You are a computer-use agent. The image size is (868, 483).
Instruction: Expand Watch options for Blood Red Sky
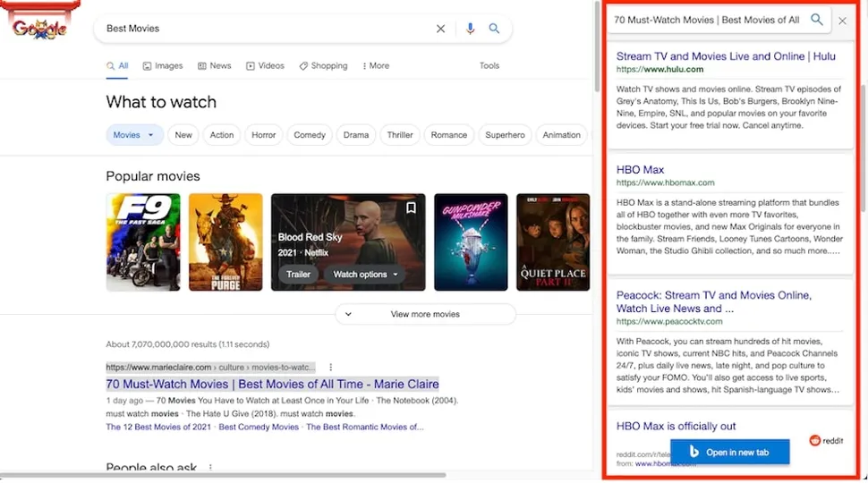pyautogui.click(x=365, y=275)
